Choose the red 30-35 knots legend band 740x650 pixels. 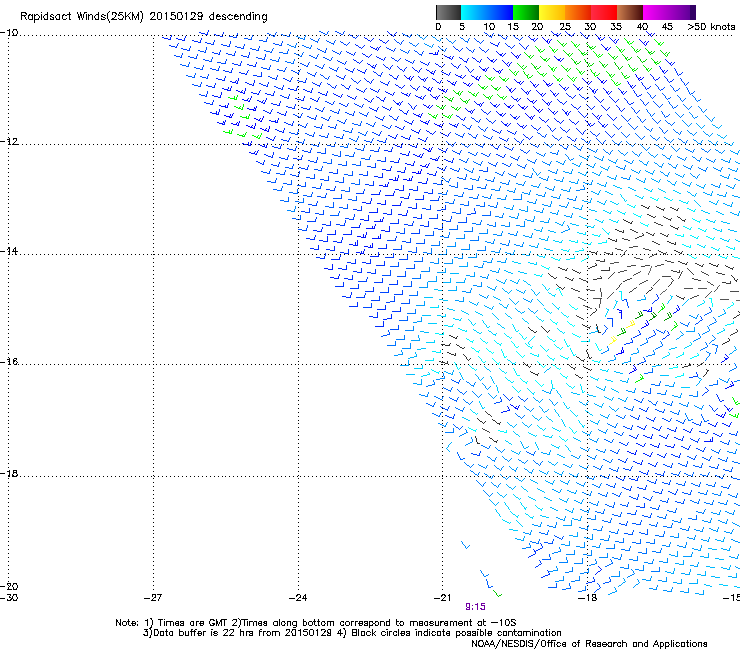(x=604, y=12)
